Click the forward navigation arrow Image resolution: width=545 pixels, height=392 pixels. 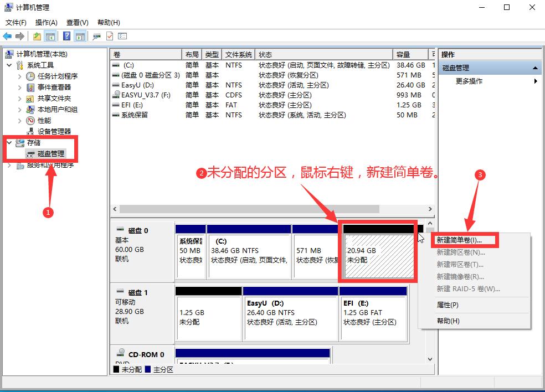click(19, 36)
